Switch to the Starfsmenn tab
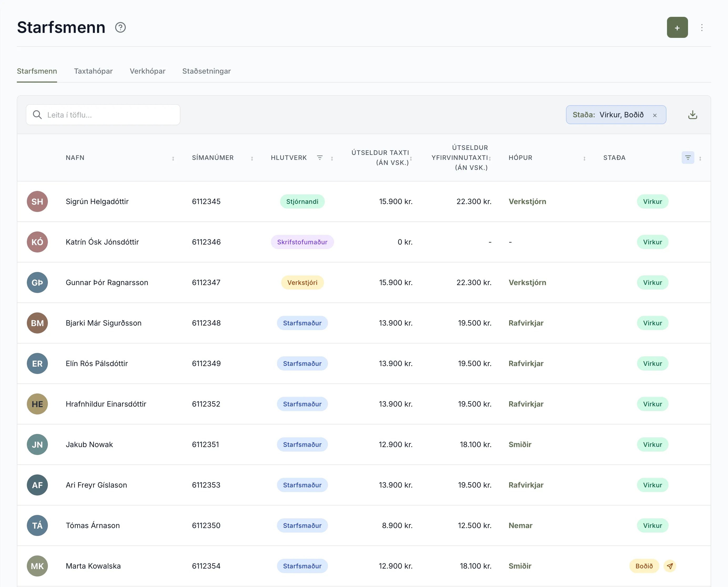The image size is (728, 587). (x=37, y=71)
